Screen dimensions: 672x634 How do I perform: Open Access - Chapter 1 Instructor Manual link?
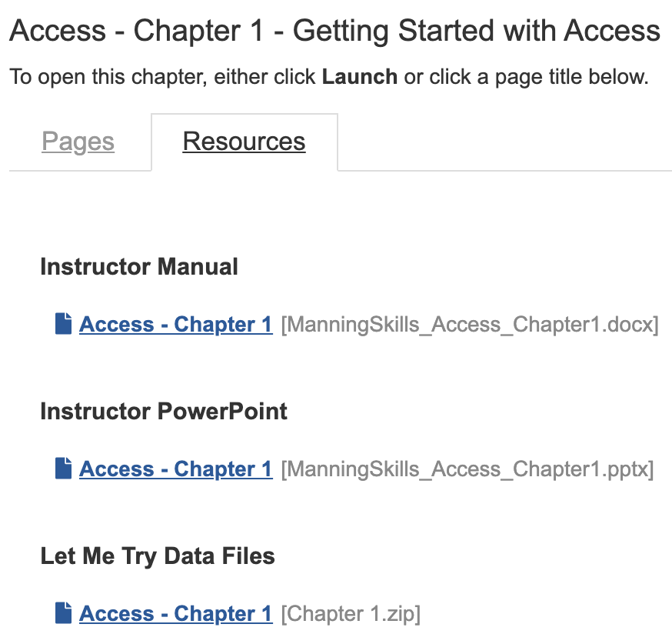pos(176,324)
